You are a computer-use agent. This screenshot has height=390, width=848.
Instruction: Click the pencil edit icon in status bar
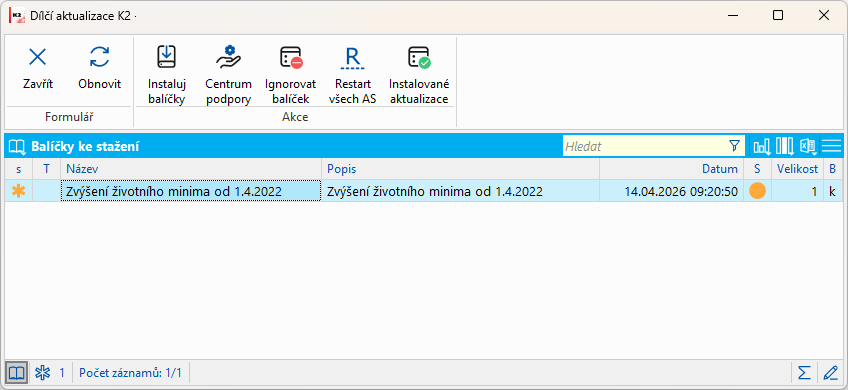tap(830, 373)
